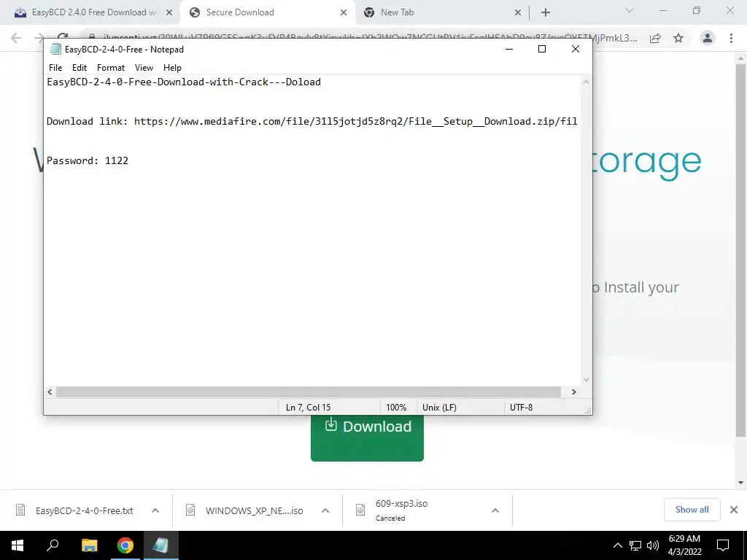The image size is (747, 560).
Task: Click Notepad's vertical scroll down arrow
Action: click(x=586, y=379)
